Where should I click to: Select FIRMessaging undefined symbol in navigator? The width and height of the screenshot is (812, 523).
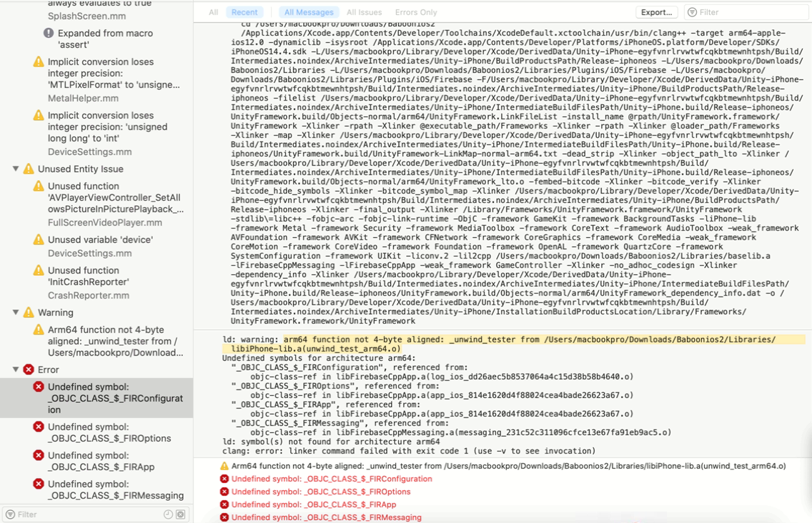(116, 489)
